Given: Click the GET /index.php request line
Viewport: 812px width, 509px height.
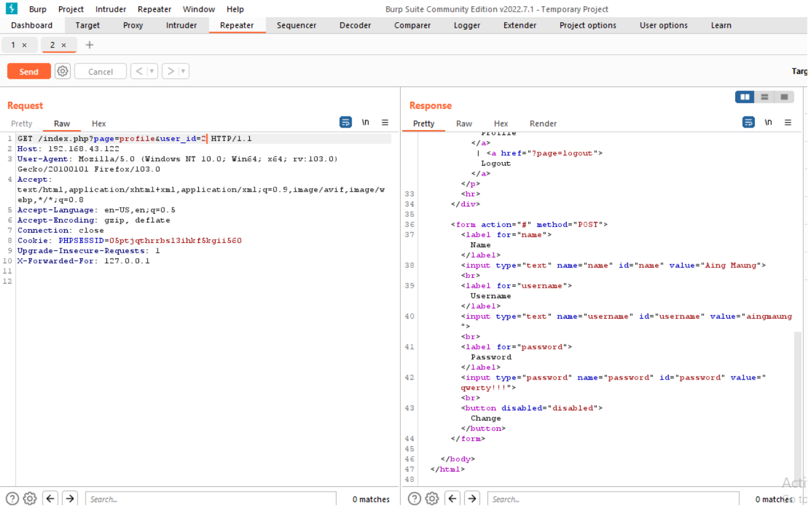Looking at the screenshot, I should pos(134,139).
